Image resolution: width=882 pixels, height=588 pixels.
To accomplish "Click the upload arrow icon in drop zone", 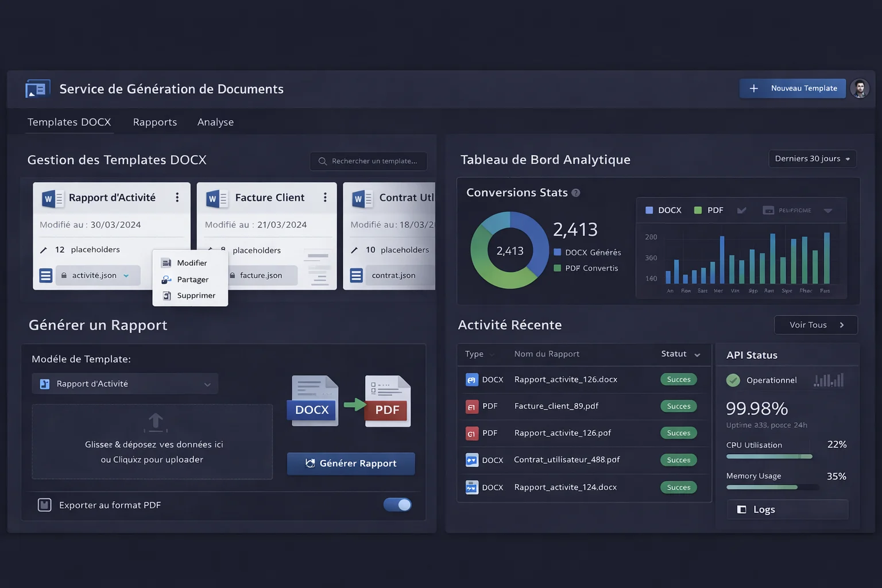I will click(156, 422).
